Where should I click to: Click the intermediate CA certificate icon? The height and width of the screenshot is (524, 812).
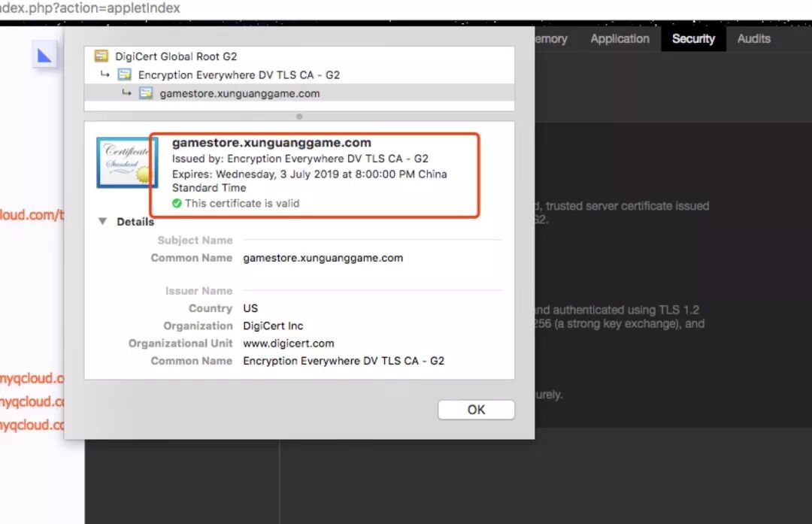(x=124, y=74)
